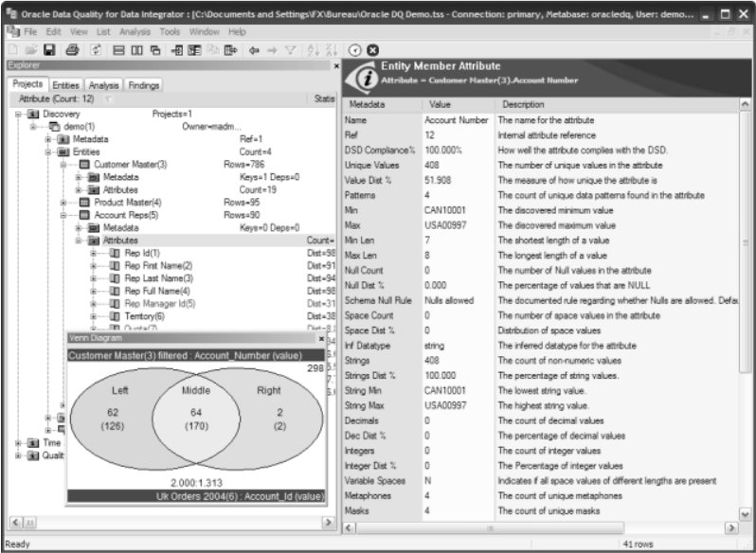Click the import-arrow-into-table toolbar icon
This screenshot has width=756, height=553.
177,50
